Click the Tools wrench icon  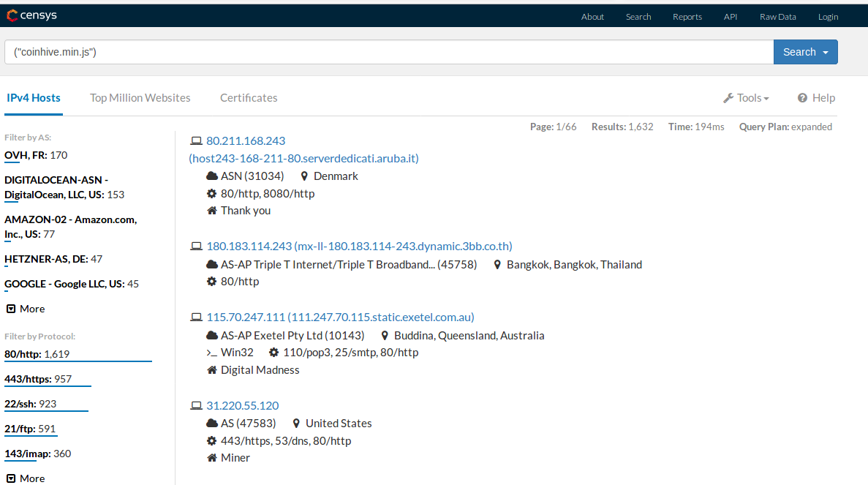pyautogui.click(x=728, y=98)
